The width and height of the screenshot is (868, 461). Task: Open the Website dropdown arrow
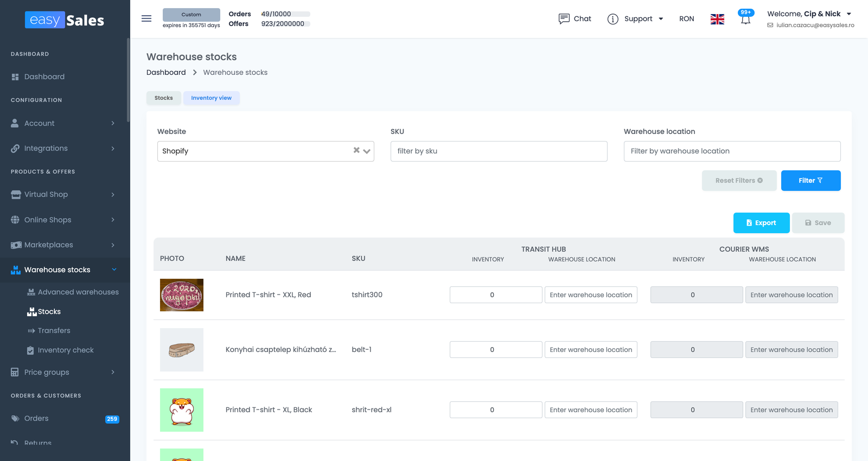(x=367, y=151)
